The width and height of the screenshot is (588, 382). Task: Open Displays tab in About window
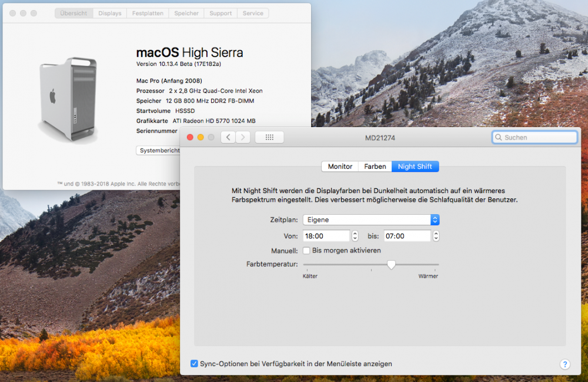110,13
